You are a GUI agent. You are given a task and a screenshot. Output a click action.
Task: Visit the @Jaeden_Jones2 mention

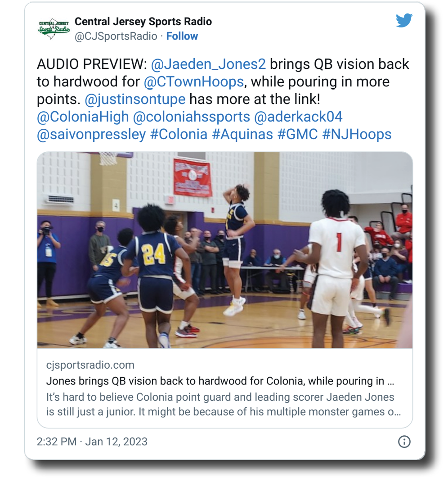point(208,64)
